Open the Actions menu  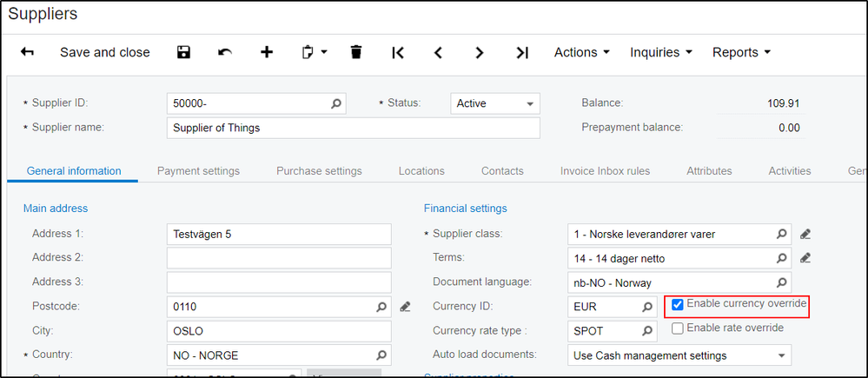(581, 52)
